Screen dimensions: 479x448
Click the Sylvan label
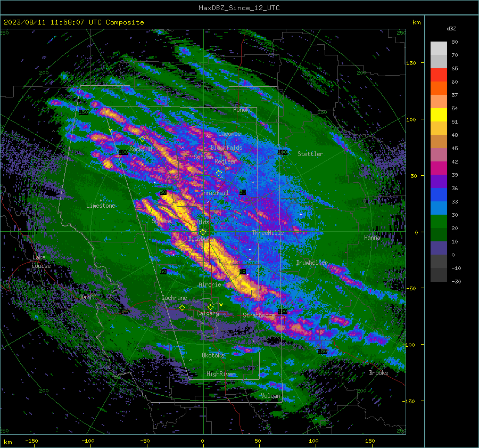[203, 158]
